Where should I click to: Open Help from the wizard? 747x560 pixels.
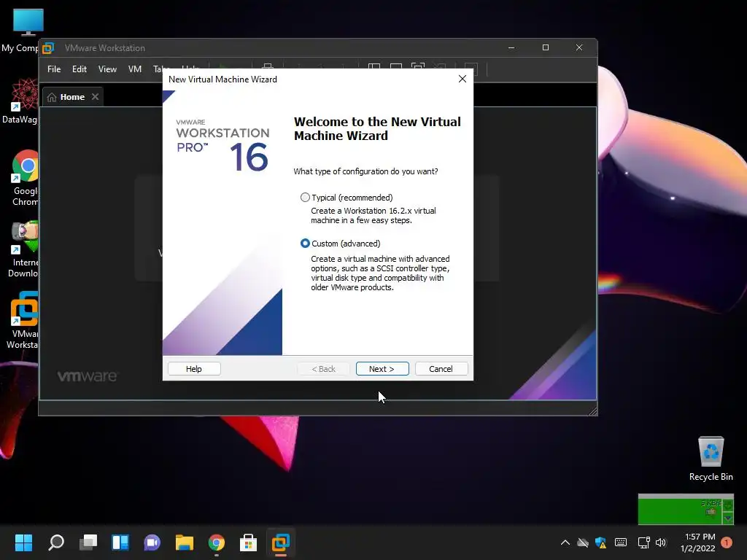(x=194, y=368)
